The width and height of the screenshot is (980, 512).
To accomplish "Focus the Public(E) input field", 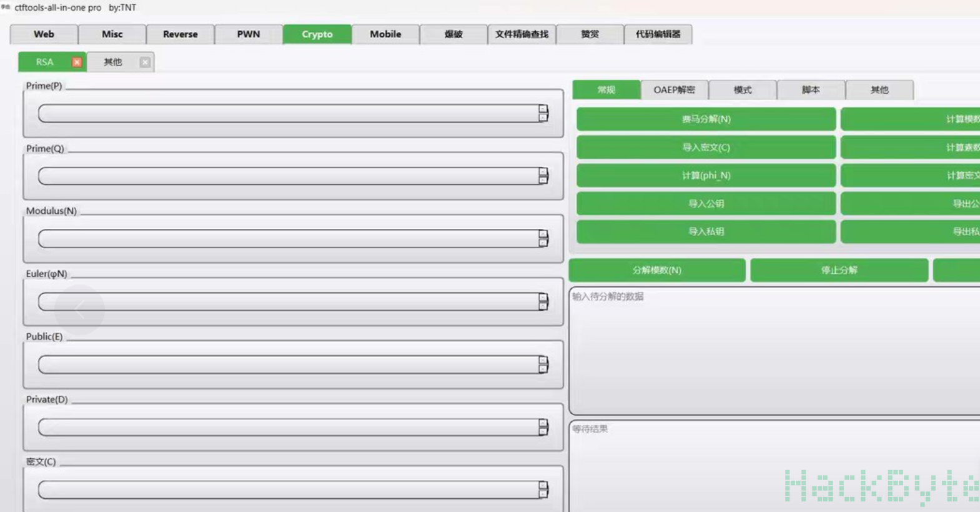I will [294, 364].
